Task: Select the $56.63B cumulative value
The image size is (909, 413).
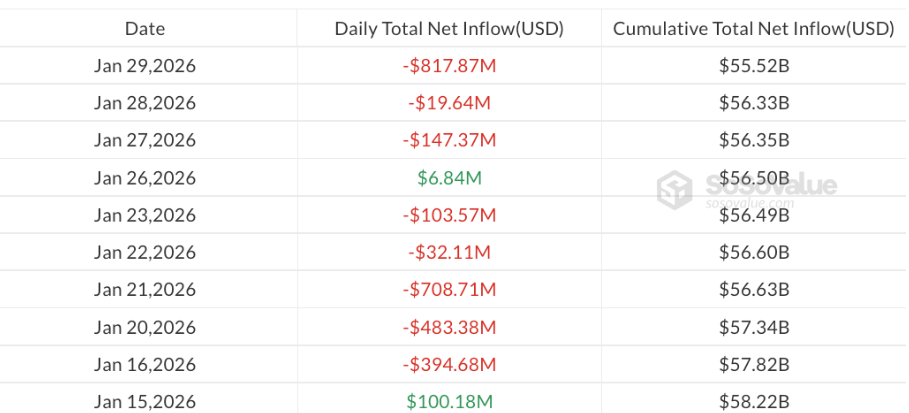Action: point(754,290)
